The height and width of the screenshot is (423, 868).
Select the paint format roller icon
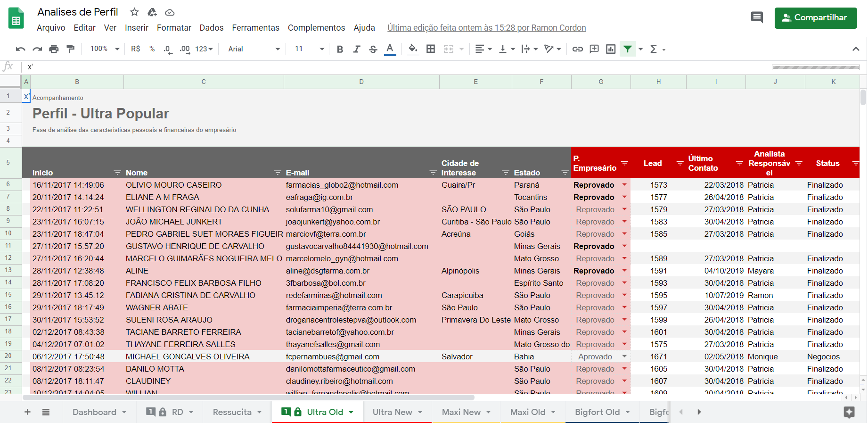pyautogui.click(x=71, y=49)
